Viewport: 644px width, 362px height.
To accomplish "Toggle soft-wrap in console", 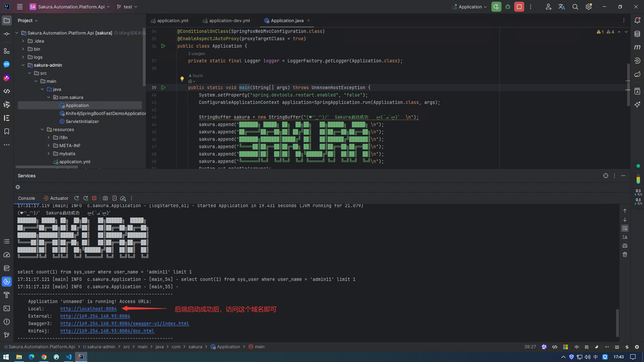I will coord(625,228).
